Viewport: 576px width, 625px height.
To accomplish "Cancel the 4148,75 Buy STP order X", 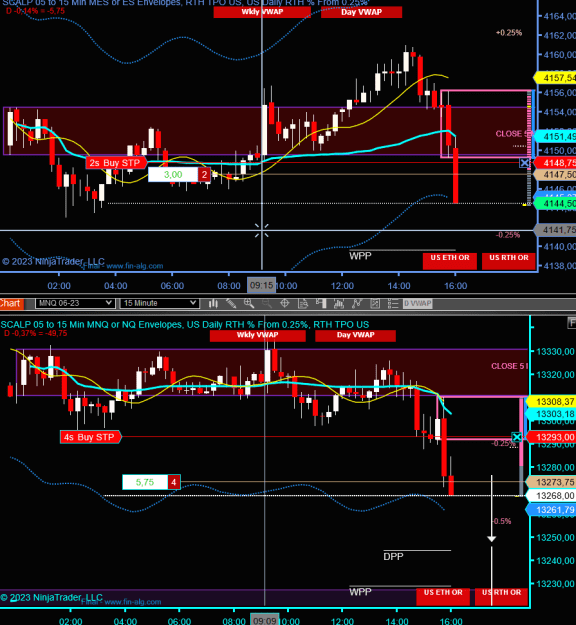I will (525, 163).
